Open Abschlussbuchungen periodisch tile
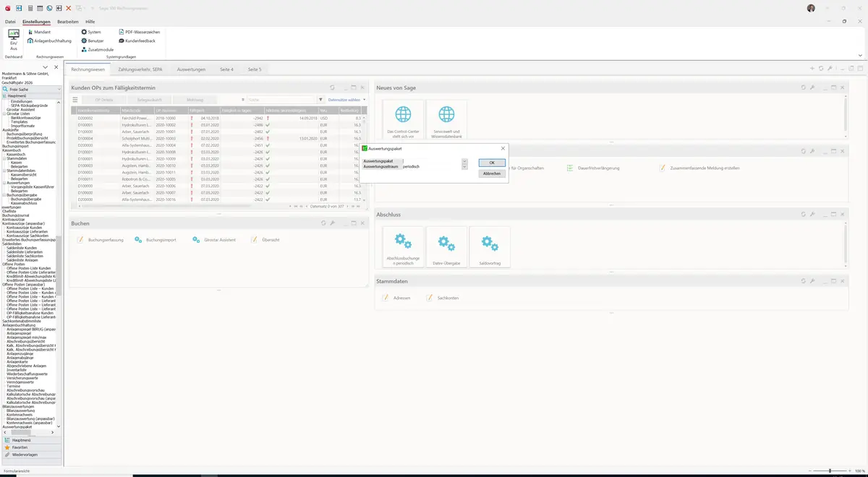The width and height of the screenshot is (868, 477). coord(403,247)
